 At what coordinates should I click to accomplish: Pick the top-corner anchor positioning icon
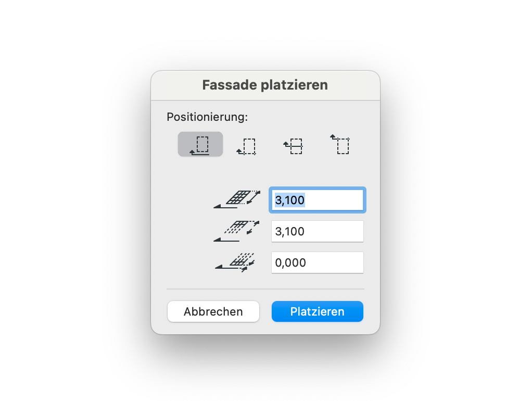pos(340,145)
